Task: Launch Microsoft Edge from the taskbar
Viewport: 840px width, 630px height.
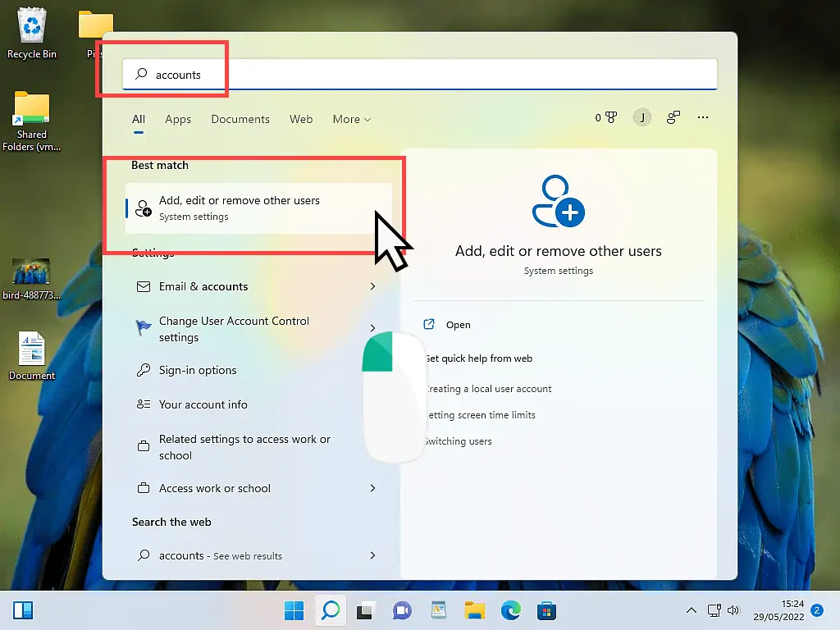Action: point(510,610)
